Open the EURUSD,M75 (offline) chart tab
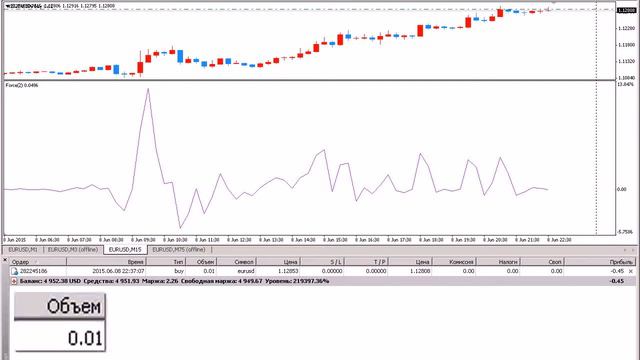 179,249
